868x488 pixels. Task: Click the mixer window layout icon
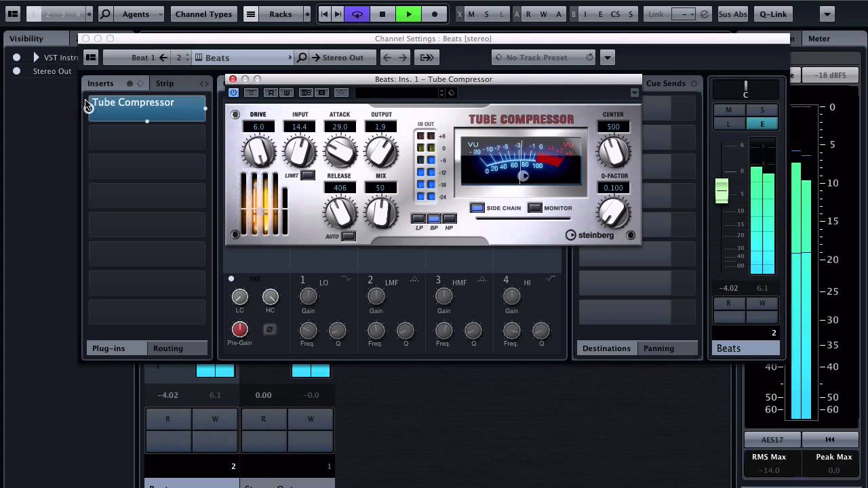coord(13,14)
